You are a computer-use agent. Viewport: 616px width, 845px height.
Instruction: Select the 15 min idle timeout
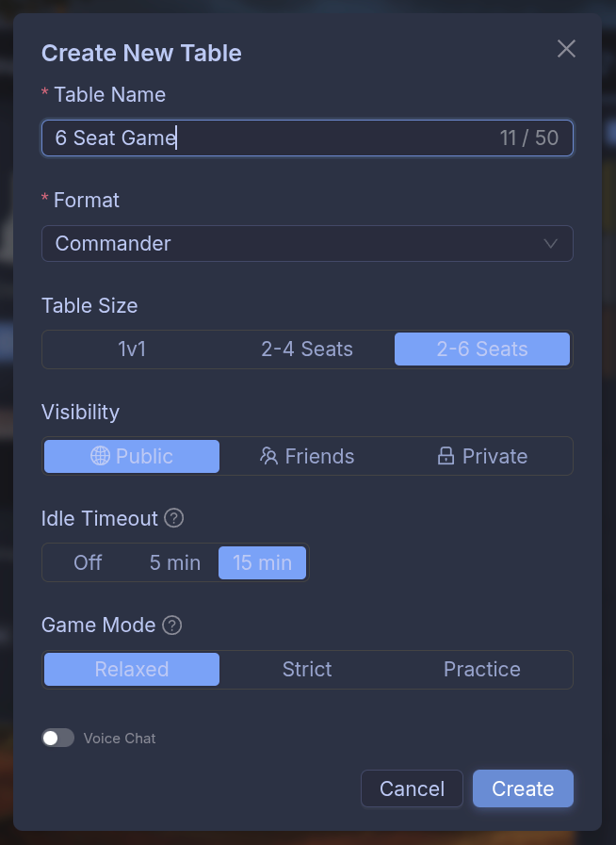click(x=263, y=563)
